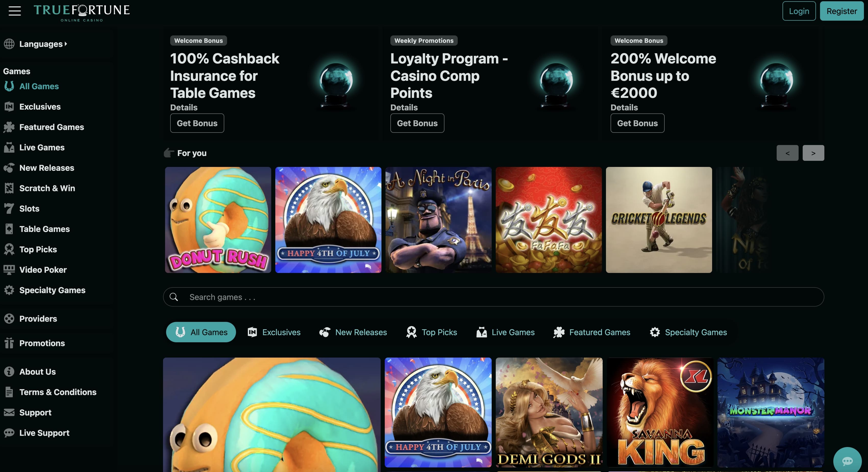Click the Slots seven icon in sidebar
The image size is (868, 472).
pyautogui.click(x=9, y=208)
